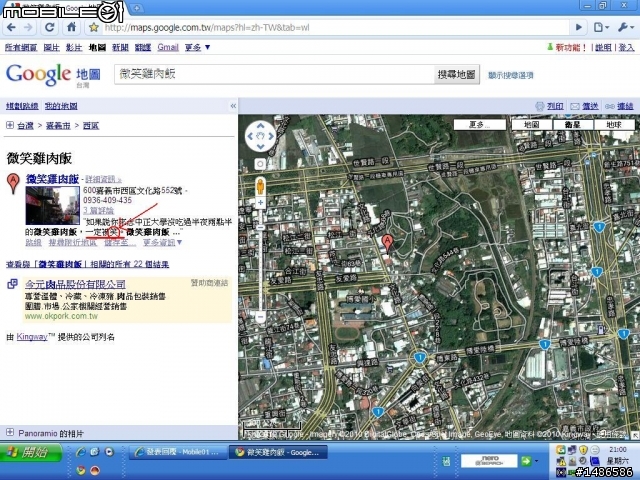This screenshot has width=640, height=480.
Task: Click the 連結 link-to-page link
Action: pos(625,106)
